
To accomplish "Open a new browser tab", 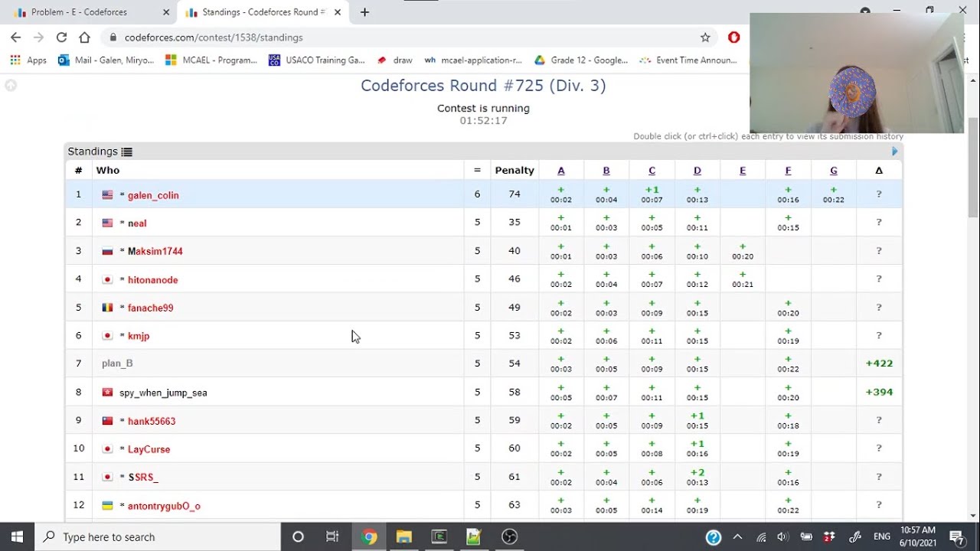I will click(x=364, y=12).
